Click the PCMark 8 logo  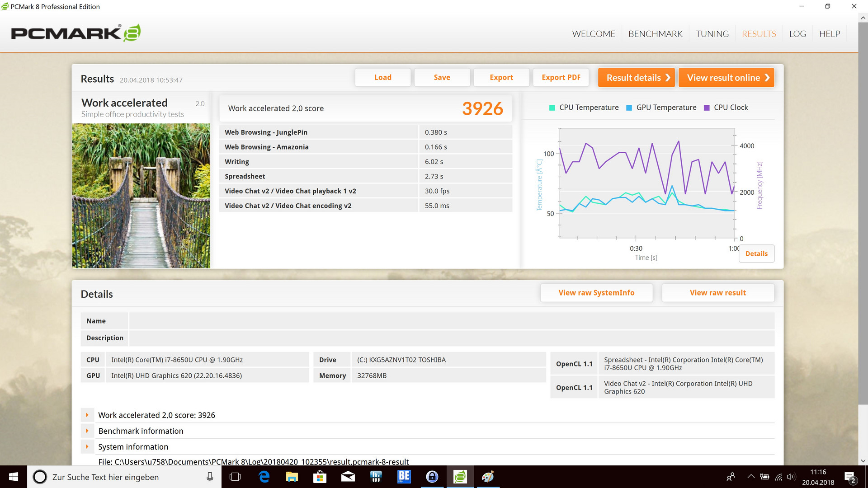click(x=75, y=33)
